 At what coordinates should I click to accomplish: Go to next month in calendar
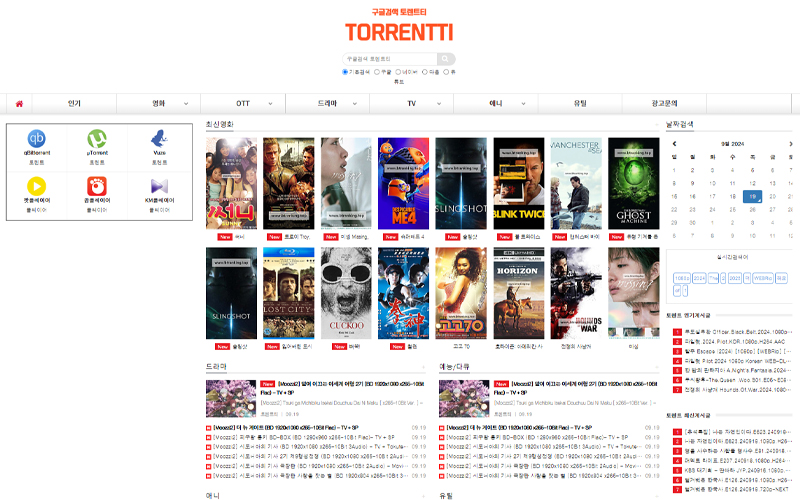[x=791, y=144]
